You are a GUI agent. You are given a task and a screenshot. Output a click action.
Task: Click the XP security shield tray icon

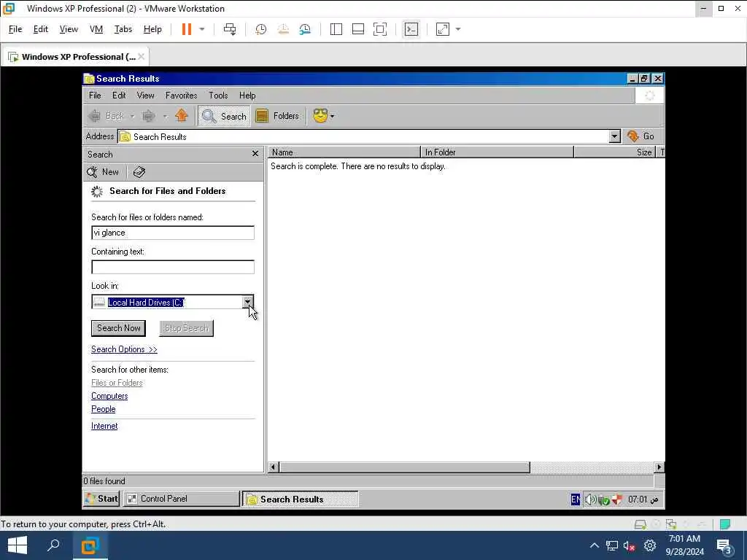(617, 499)
